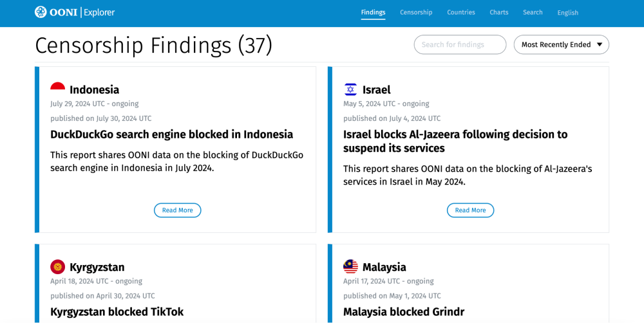
Task: Click the Indonesia flag icon
Action: (x=58, y=89)
